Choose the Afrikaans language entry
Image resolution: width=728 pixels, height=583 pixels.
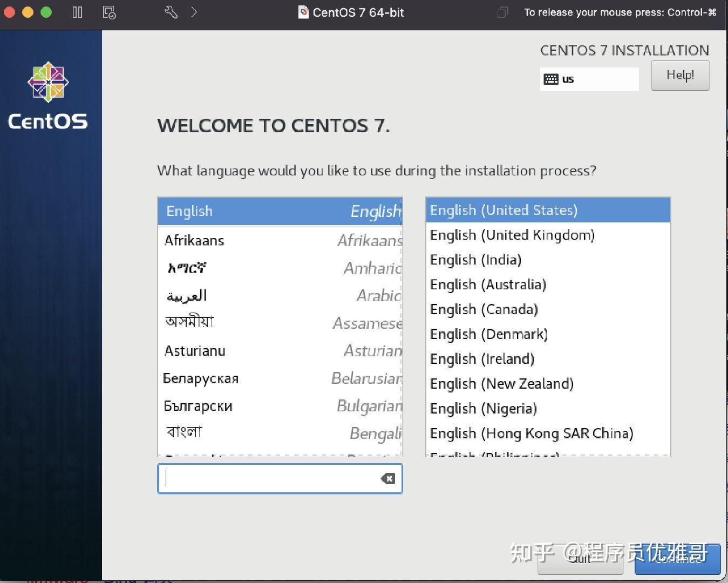[x=194, y=241]
